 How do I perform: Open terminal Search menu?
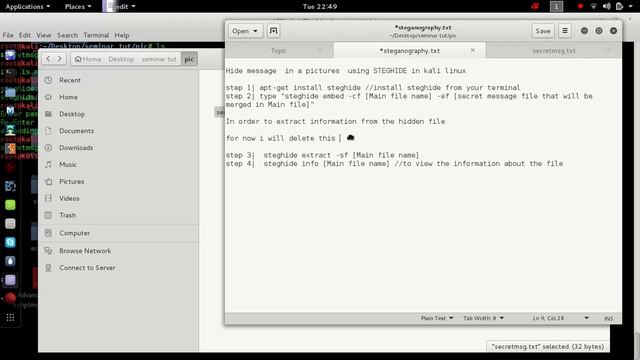tap(67, 35)
